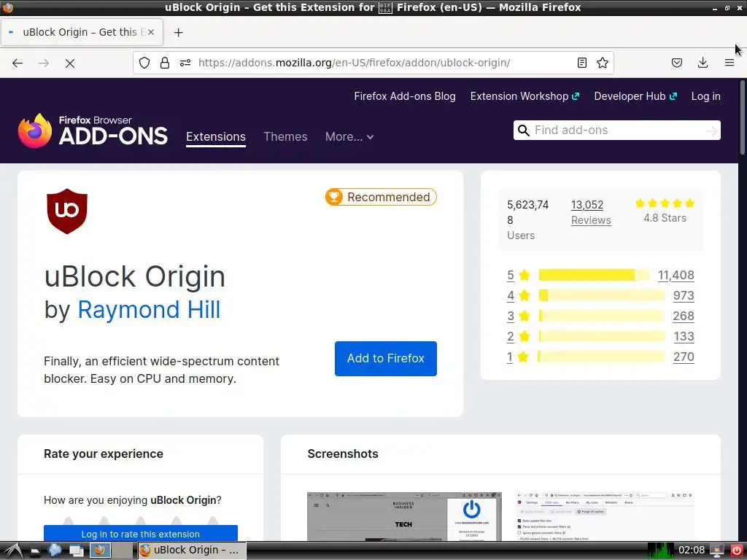Image resolution: width=747 pixels, height=560 pixels.
Task: Open the first Business Insider screenshot thumbnail
Action: pyautogui.click(x=404, y=517)
